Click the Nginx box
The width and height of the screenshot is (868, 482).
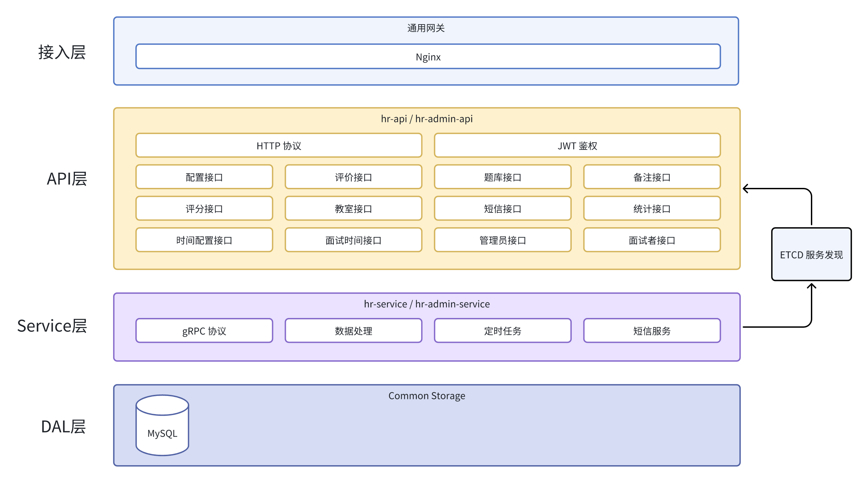428,56
